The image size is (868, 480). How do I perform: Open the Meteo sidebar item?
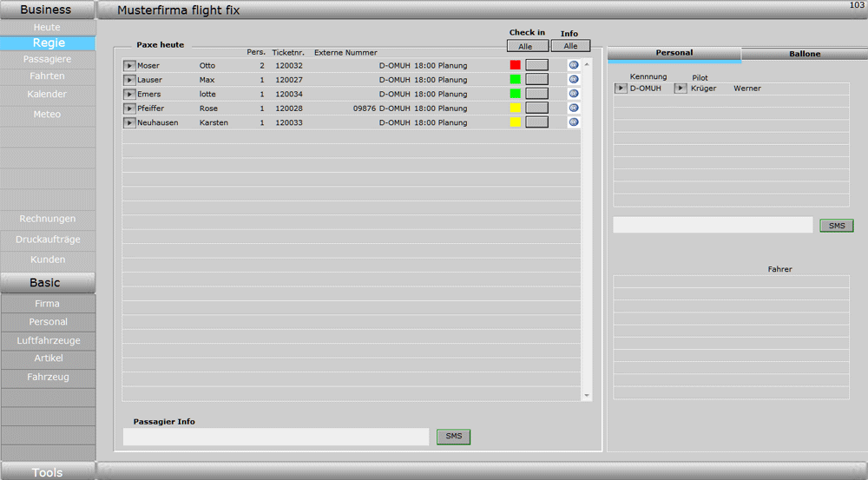coord(48,115)
